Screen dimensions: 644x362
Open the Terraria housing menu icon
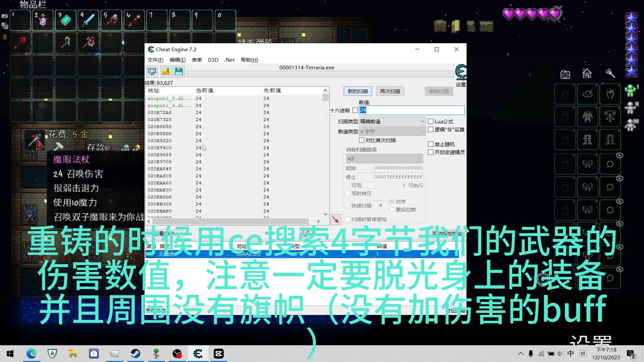(x=587, y=73)
